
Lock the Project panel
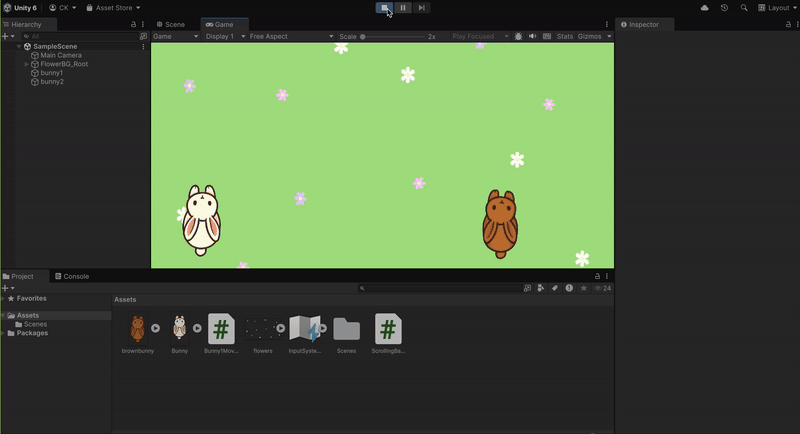click(597, 276)
